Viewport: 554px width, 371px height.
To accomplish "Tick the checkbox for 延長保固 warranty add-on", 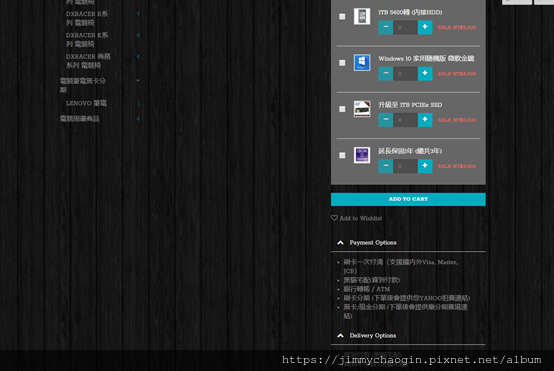I will (x=342, y=155).
